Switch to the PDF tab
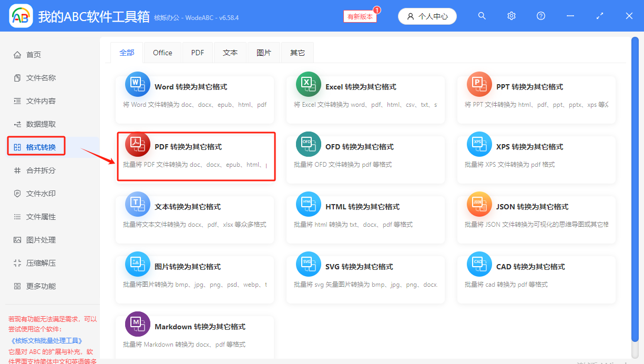 coord(198,53)
